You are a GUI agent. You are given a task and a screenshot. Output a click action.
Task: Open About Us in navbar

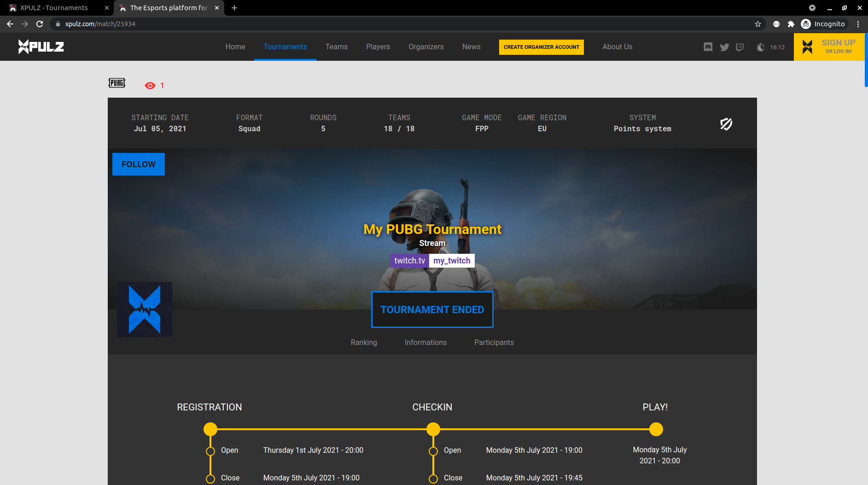(x=618, y=47)
